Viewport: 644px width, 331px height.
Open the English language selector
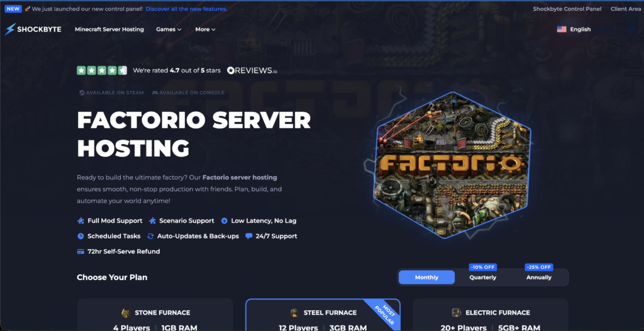580,29
